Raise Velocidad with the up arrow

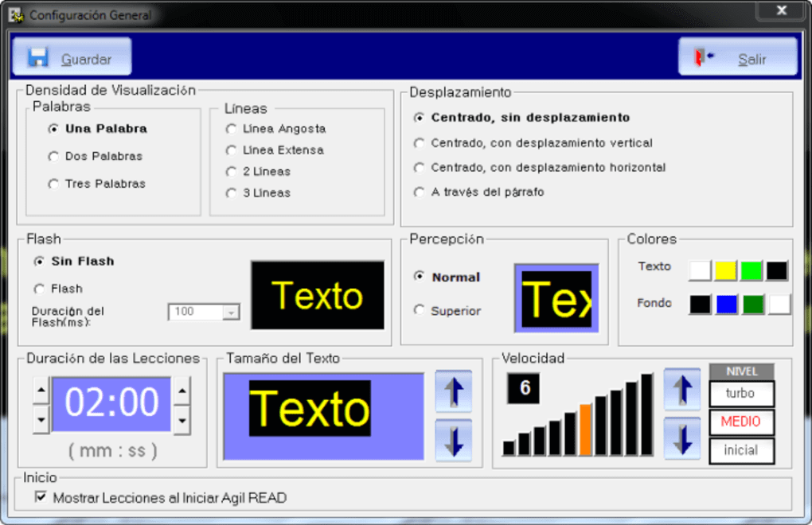click(681, 390)
